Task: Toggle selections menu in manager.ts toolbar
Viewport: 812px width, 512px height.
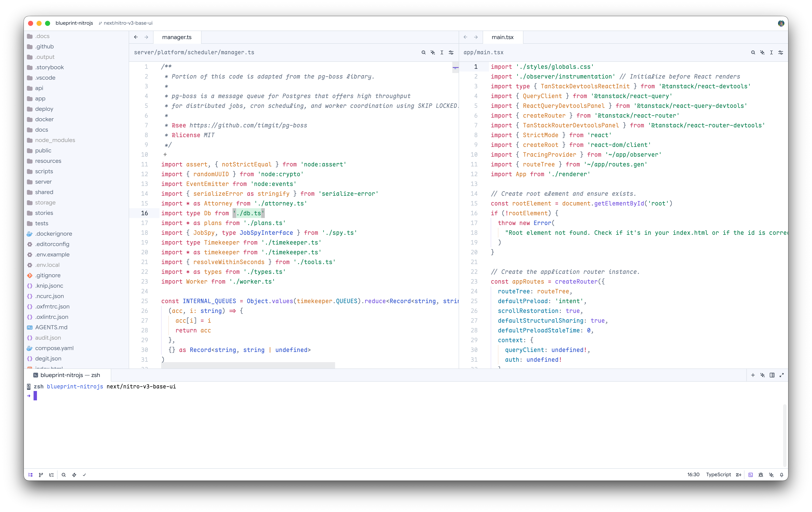Action: pyautogui.click(x=442, y=52)
